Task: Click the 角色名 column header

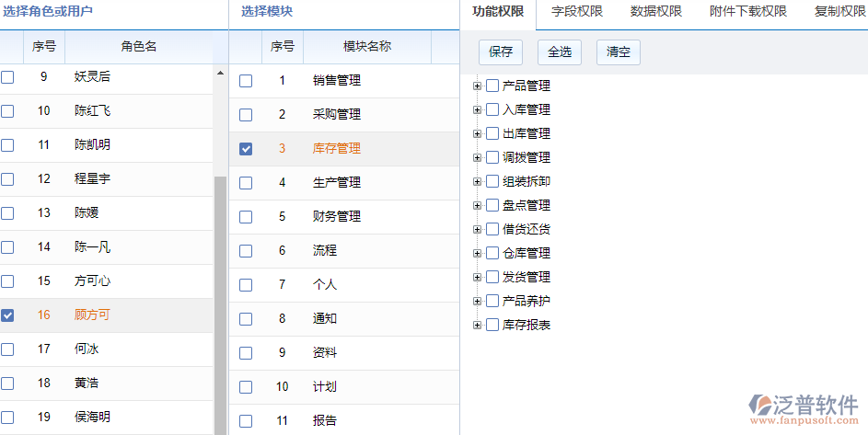Action: (x=139, y=47)
